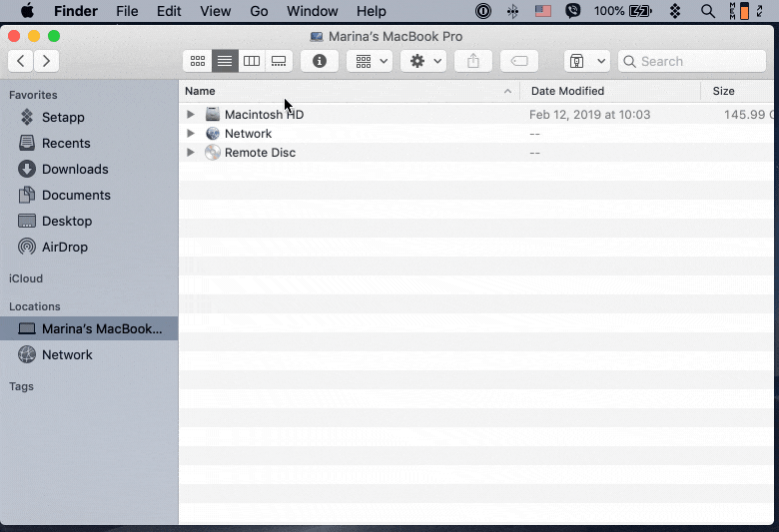779x532 pixels.
Task: Select the Remote Disc row name
Action: [260, 153]
